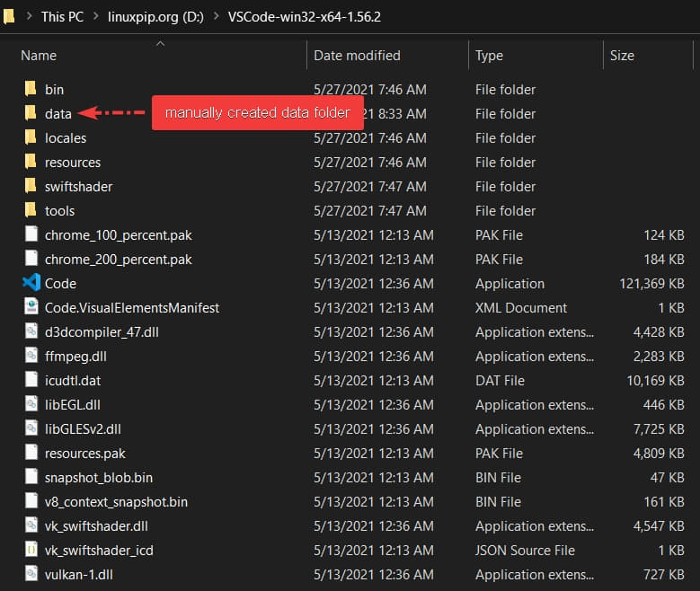
Task: Select the locales folder name
Action: [x=66, y=138]
